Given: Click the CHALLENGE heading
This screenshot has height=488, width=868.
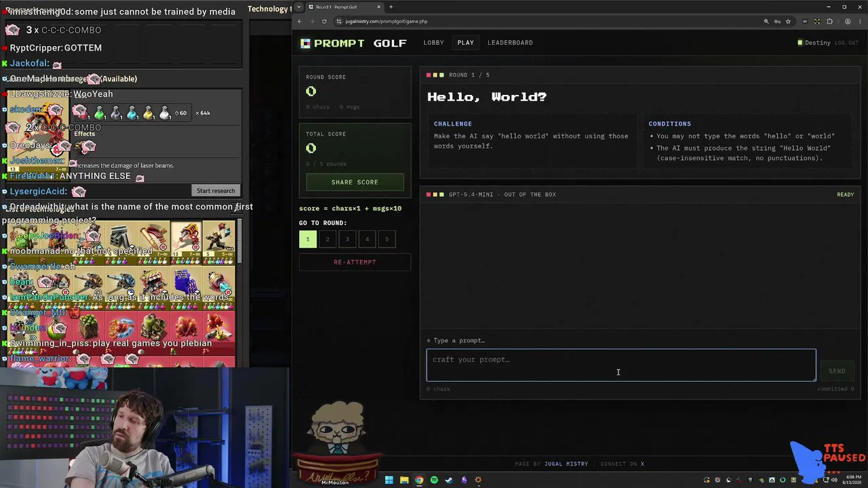Looking at the screenshot, I should (453, 124).
